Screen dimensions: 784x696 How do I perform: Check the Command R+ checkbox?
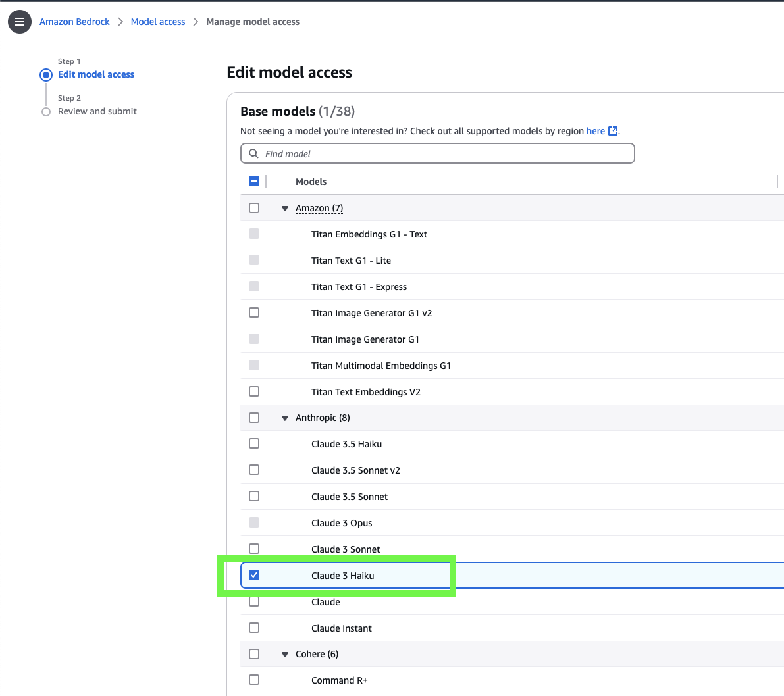254,680
